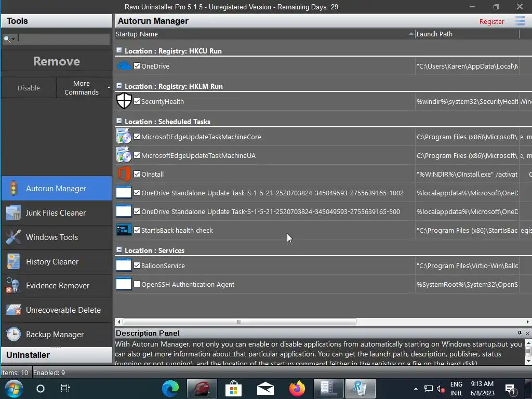Open Task View on taskbar
The image size is (532, 399).
(x=65, y=389)
